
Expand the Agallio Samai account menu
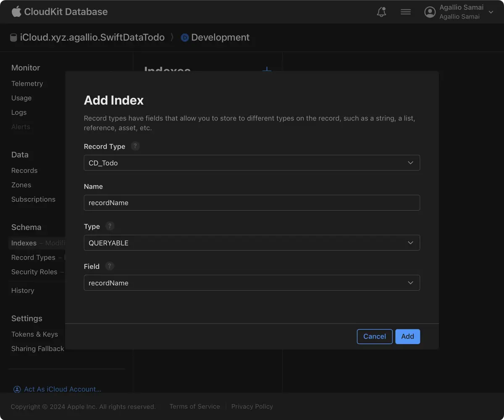[x=491, y=12]
